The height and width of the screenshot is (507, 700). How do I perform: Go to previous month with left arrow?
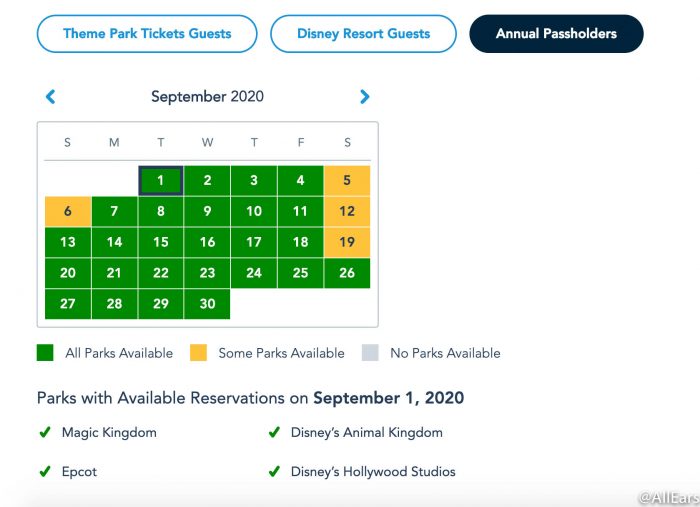tap(50, 96)
